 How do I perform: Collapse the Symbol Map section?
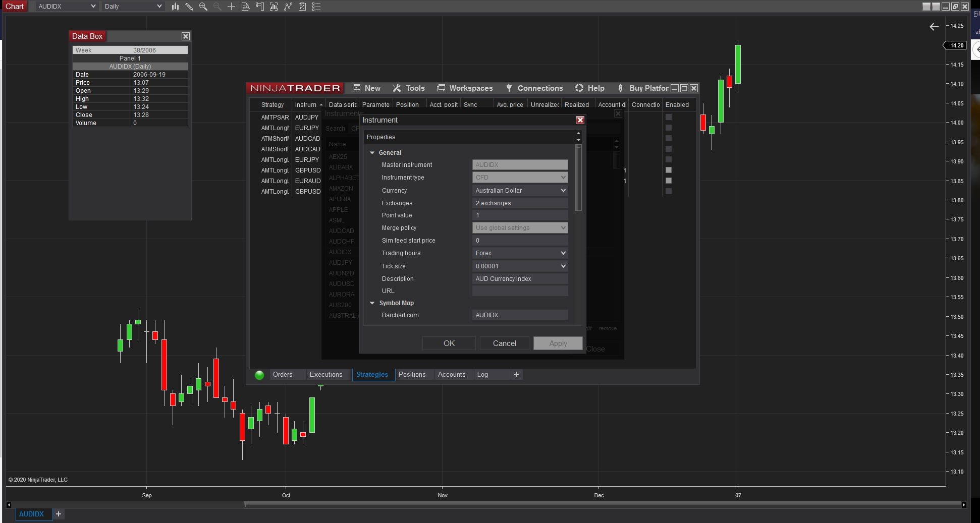pyautogui.click(x=372, y=303)
